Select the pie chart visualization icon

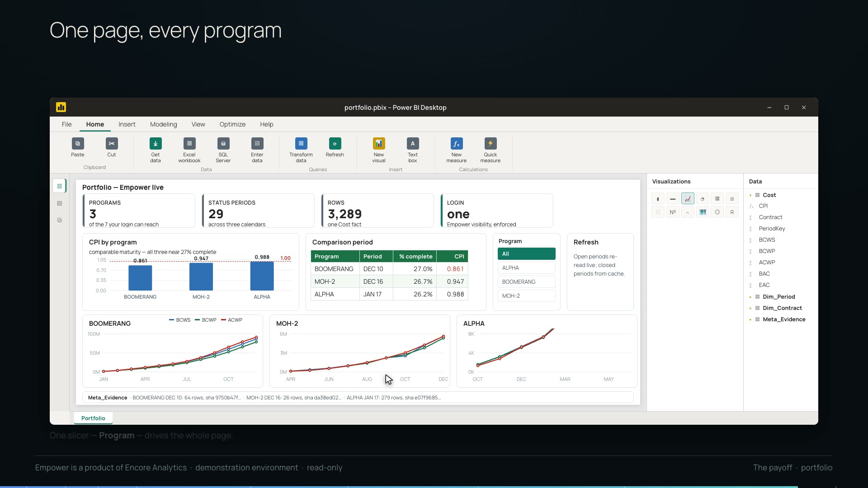pyautogui.click(x=703, y=199)
